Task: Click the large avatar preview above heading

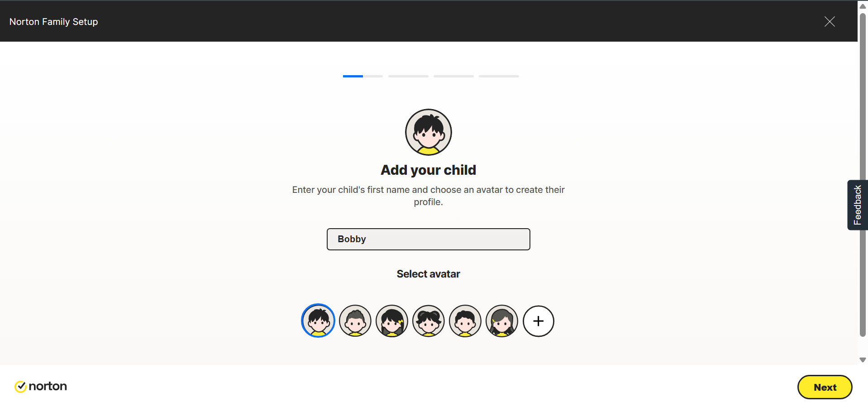Action: (429, 132)
